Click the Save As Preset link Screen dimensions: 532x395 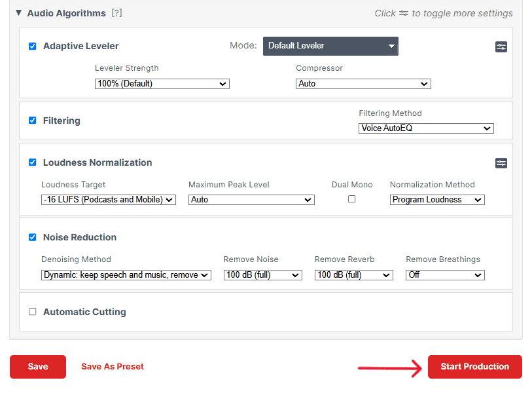coord(113,366)
